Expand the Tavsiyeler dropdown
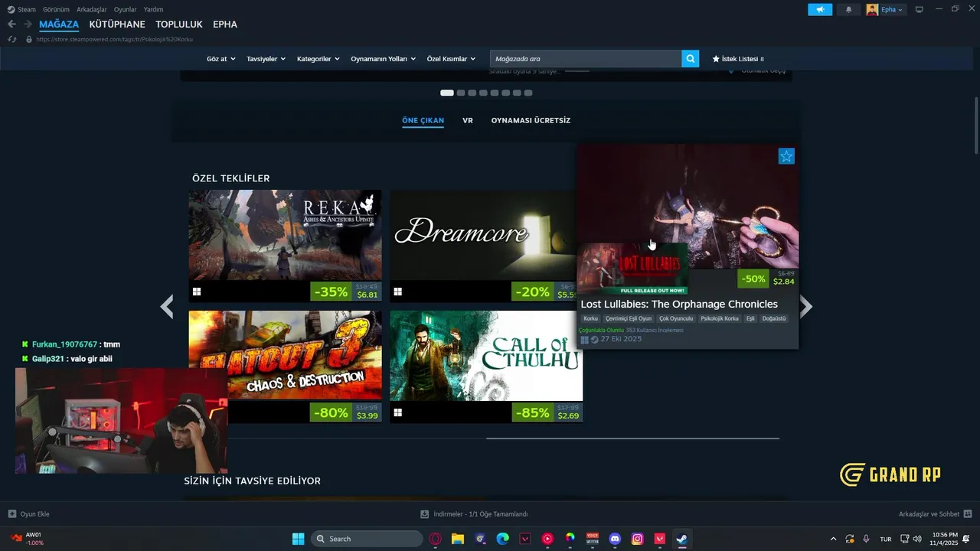 pyautogui.click(x=266, y=59)
